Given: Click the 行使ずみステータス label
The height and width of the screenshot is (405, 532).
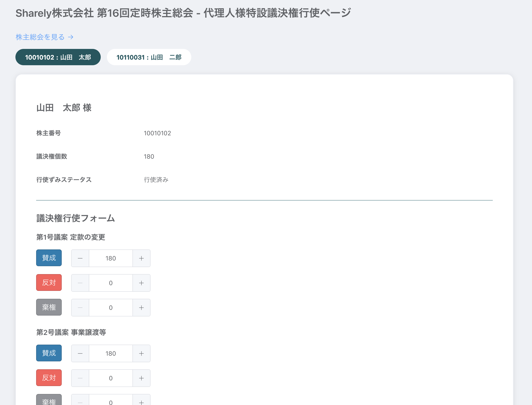Looking at the screenshot, I should point(64,180).
